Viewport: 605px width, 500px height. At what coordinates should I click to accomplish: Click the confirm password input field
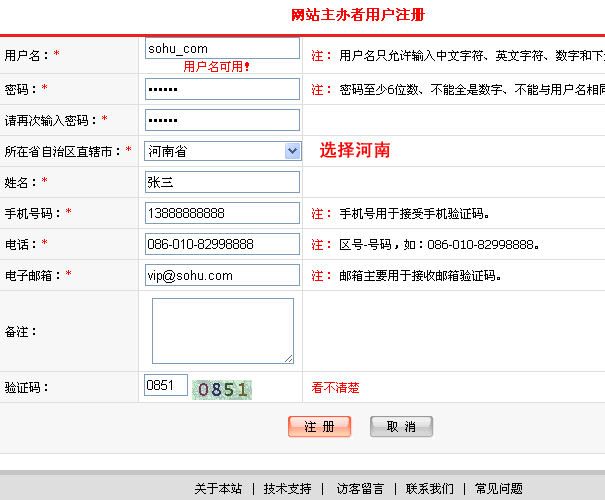[x=222, y=120]
